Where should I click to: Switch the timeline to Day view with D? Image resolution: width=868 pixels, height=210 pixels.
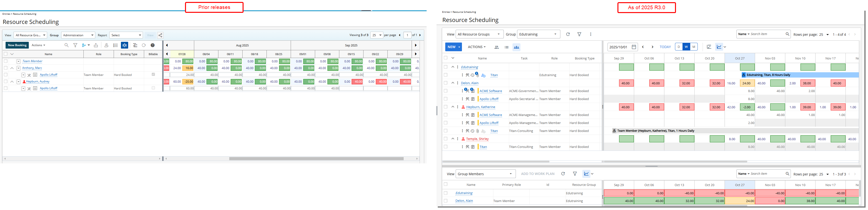679,47
